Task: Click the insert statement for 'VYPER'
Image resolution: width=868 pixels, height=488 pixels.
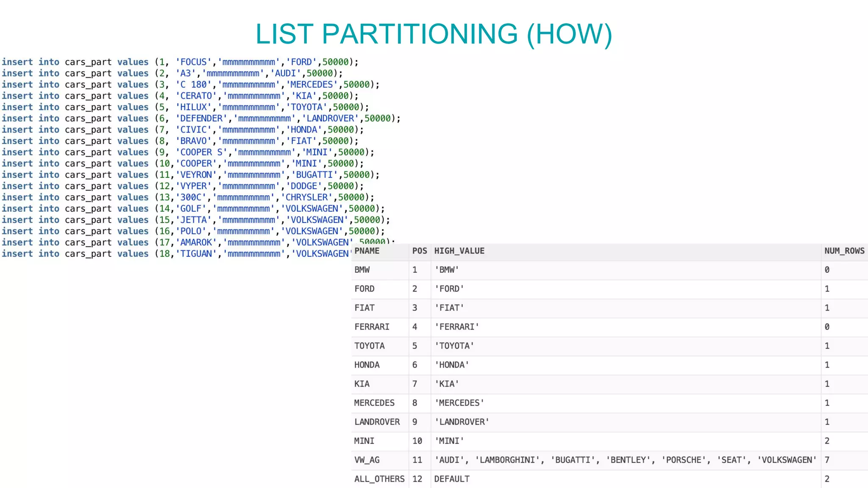Action: pos(183,186)
